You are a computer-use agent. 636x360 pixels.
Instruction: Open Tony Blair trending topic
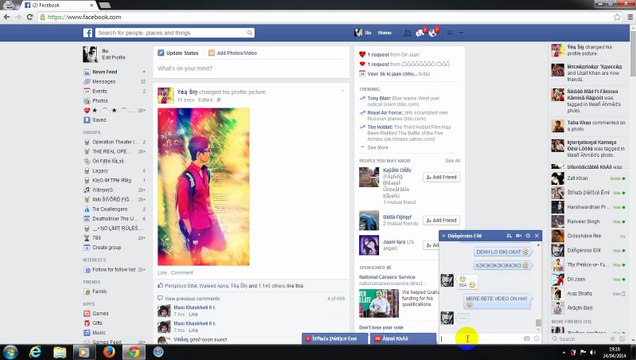pyautogui.click(x=379, y=98)
